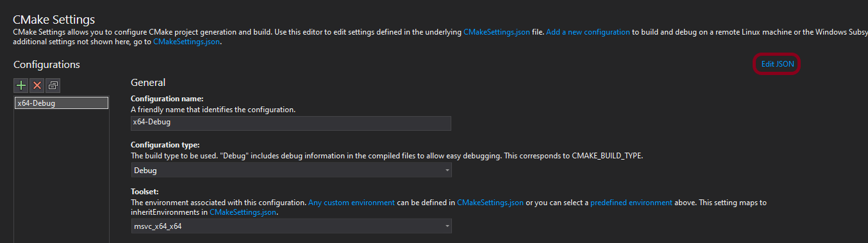Image resolution: width=868 pixels, height=243 pixels.
Task: Click the 'Add a new configuration' link
Action: point(588,31)
